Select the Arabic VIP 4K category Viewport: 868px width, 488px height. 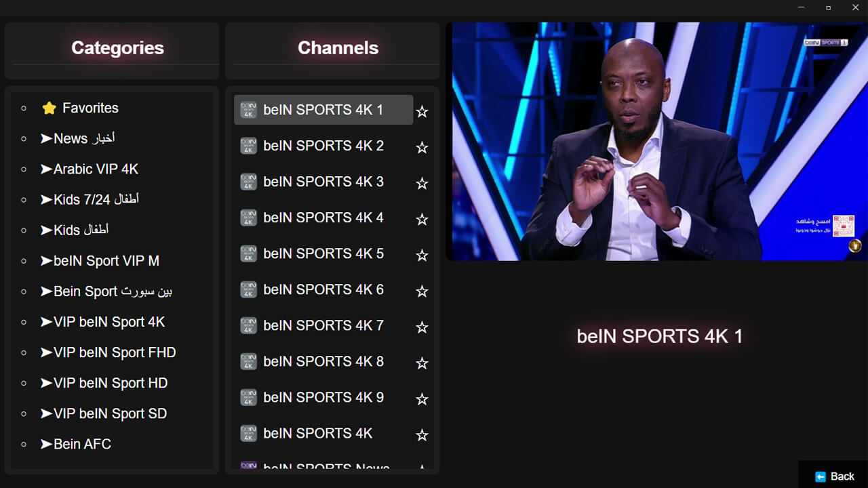[x=89, y=169]
